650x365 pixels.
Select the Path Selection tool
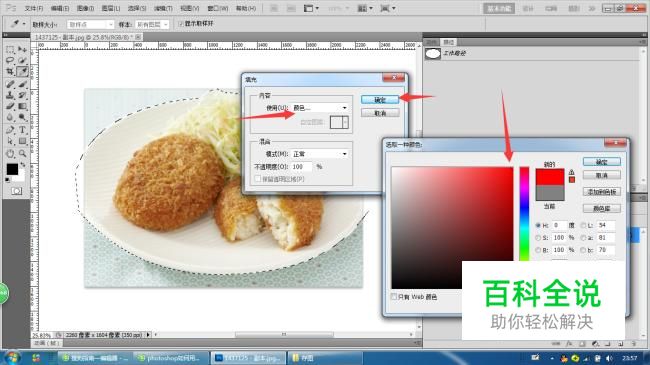point(10,141)
